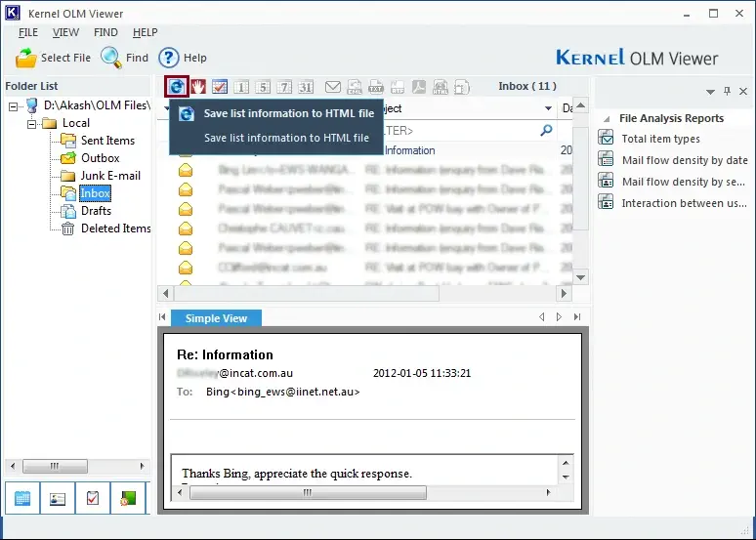Viewport: 756px width, 540px height.
Task: Select the Outbox folder
Action: point(100,157)
